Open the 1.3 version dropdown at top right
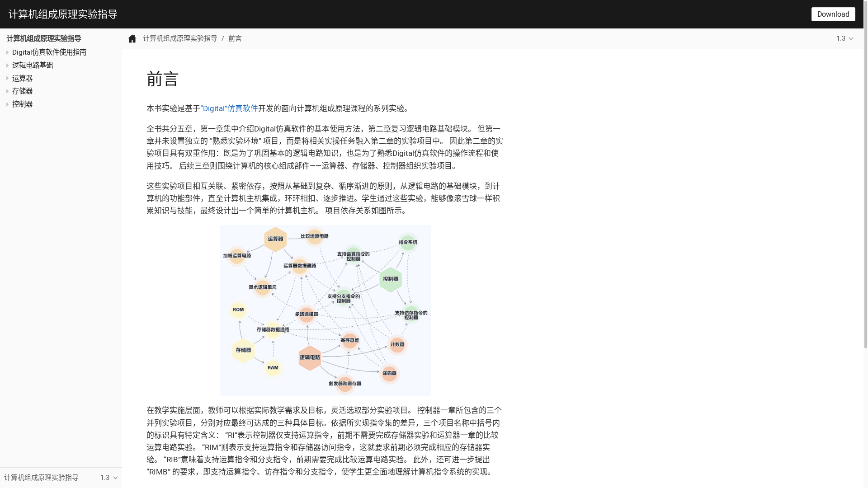The width and height of the screenshot is (868, 488). [x=844, y=39]
